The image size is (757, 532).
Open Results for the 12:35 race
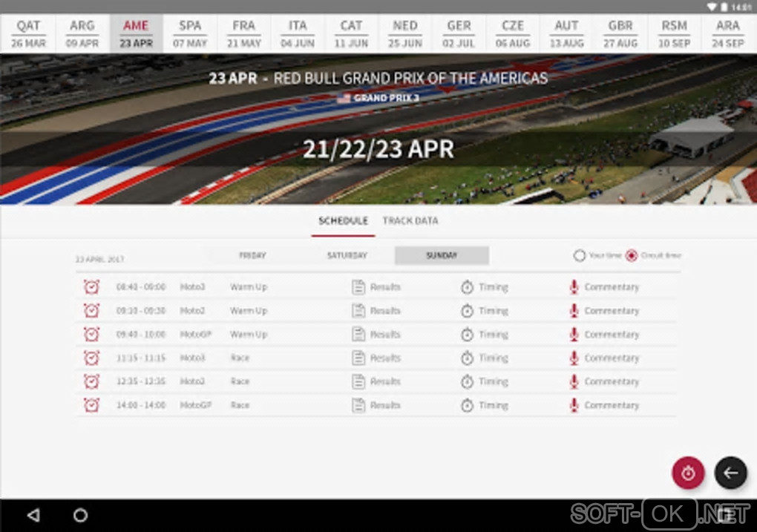tap(376, 381)
